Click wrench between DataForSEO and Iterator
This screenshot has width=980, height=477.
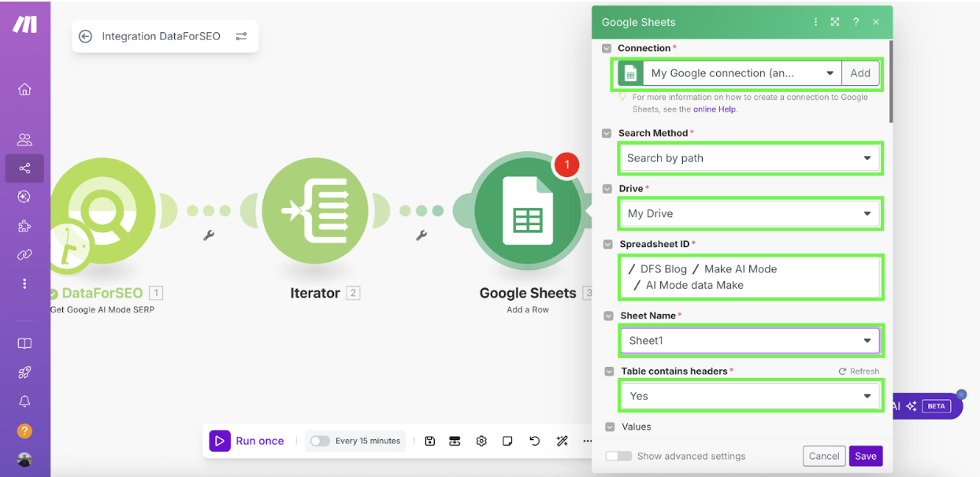[x=209, y=235]
